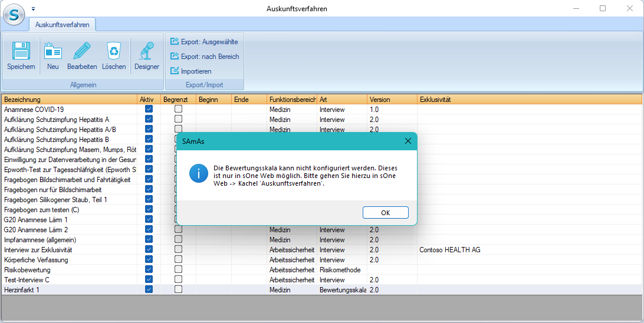Click the Bewertungsskala cell of Herzinfarkt 1
Viewport: 644px width, 323px height.
[343, 290]
